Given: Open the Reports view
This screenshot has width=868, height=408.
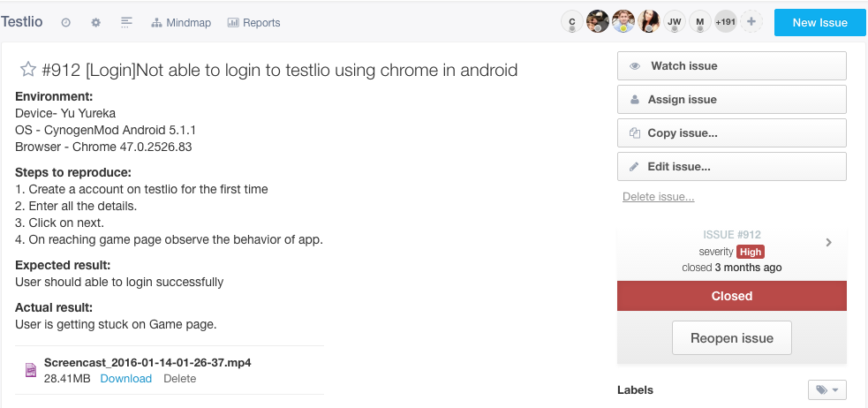Looking at the screenshot, I should (x=253, y=22).
